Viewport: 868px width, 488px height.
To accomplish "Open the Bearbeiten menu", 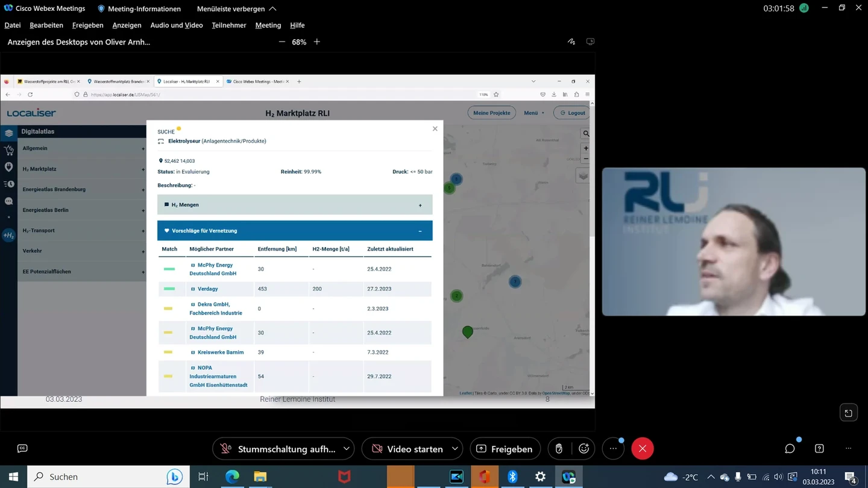I will click(46, 25).
